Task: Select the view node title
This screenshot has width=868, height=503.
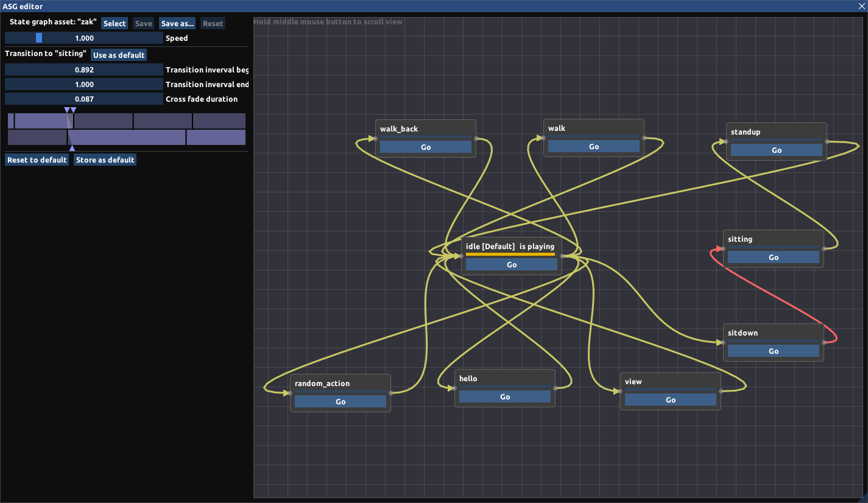Action: 633,381
